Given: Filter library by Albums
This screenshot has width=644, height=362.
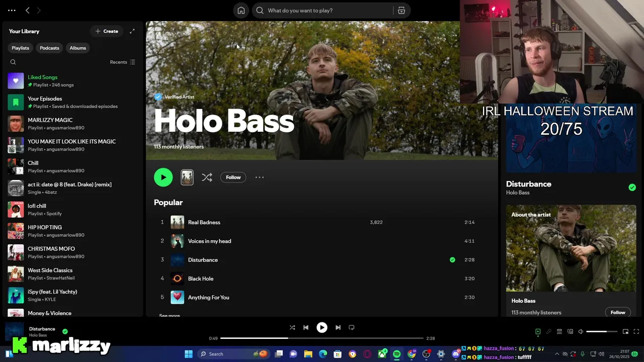Looking at the screenshot, I should (x=77, y=48).
